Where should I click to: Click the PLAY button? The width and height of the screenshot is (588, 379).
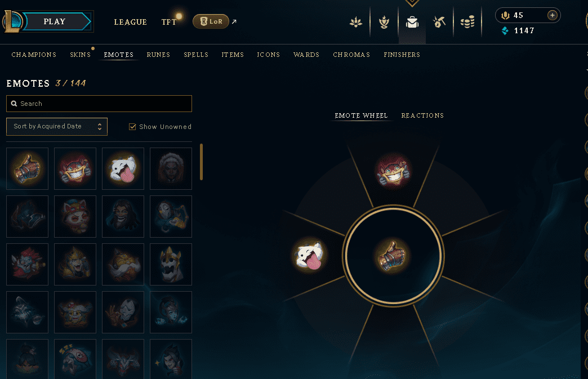[x=55, y=22]
